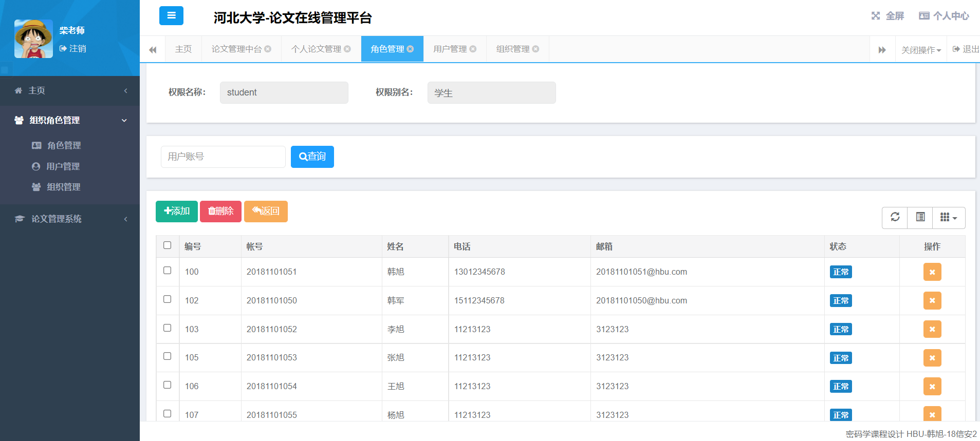The height and width of the screenshot is (441, 980).
Task: Focus the 用户账号 search input
Action: [x=223, y=157]
